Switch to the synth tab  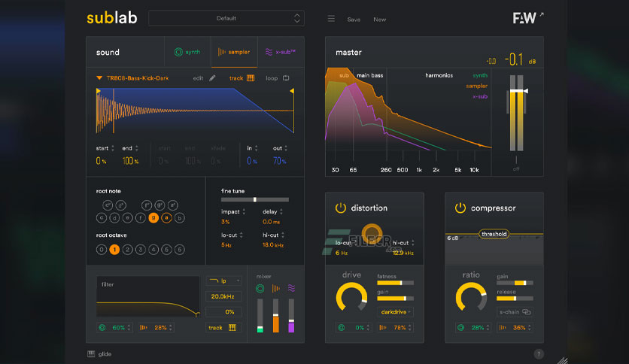point(187,52)
